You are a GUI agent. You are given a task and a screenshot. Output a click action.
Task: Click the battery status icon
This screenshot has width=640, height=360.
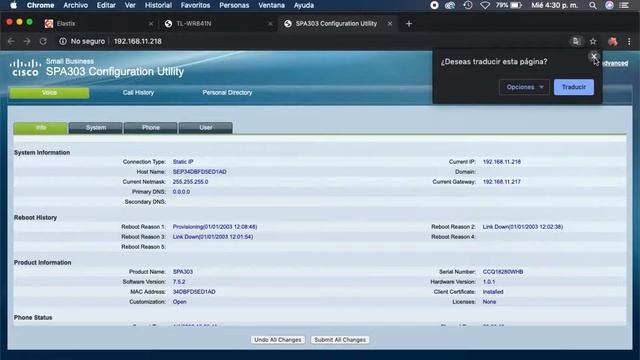click(x=516, y=5)
